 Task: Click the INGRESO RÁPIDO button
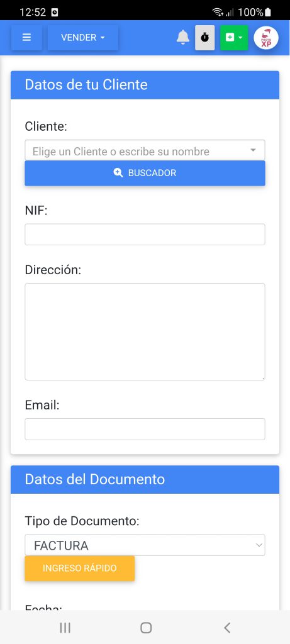[x=80, y=569]
